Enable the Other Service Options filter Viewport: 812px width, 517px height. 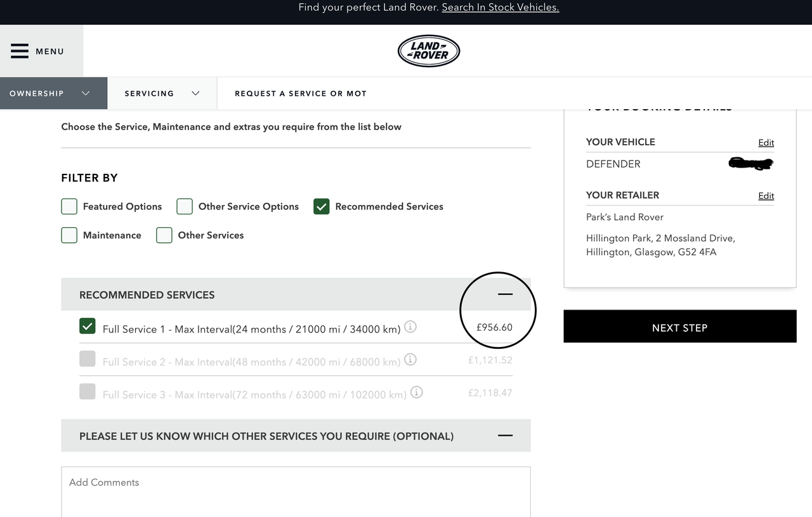point(185,206)
